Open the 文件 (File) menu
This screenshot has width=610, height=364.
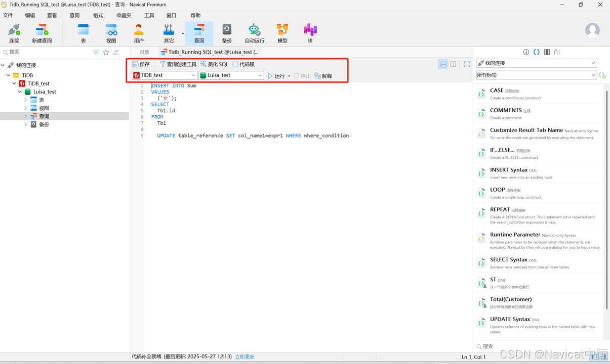8,16
